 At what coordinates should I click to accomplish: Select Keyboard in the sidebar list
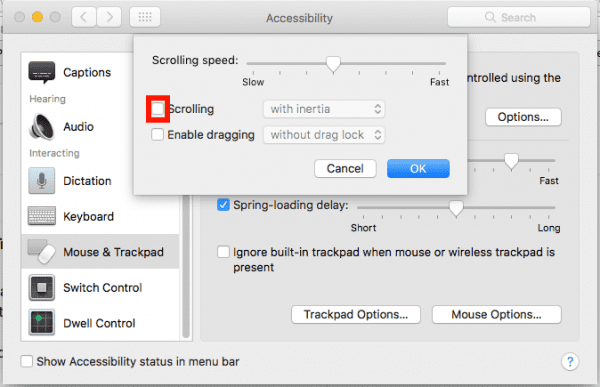coord(100,216)
